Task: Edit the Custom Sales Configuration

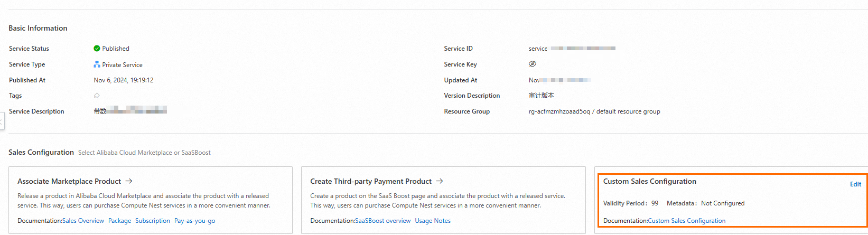Action: coord(855,184)
